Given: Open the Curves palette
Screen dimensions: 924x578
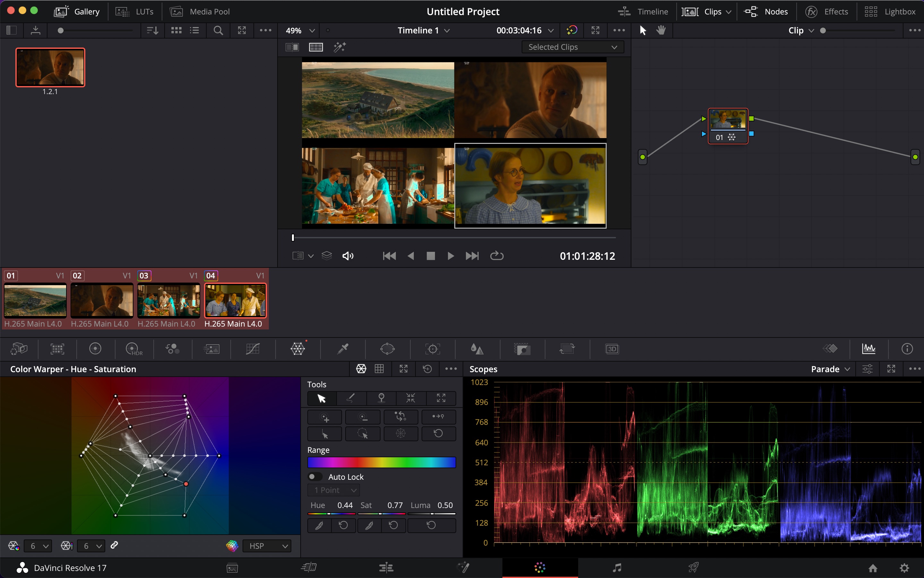Looking at the screenshot, I should tap(253, 349).
